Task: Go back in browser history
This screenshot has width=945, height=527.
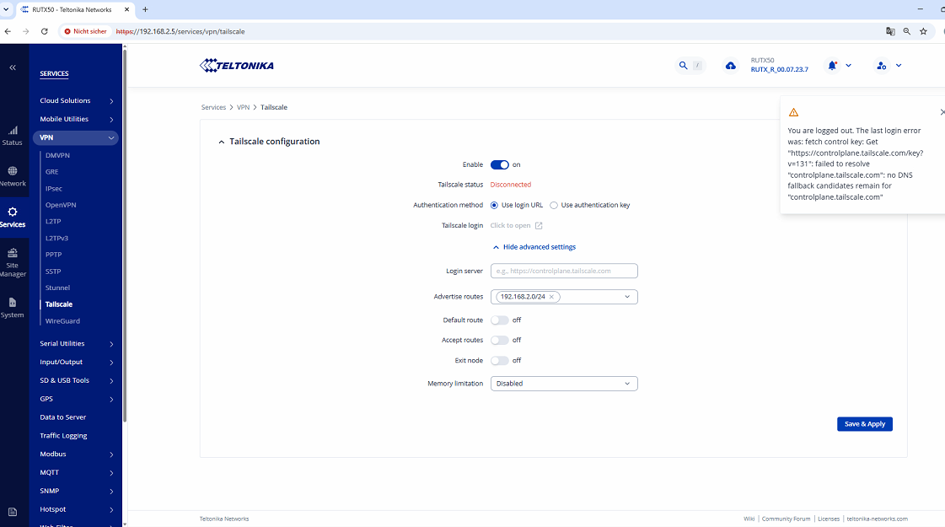Action: click(x=8, y=31)
